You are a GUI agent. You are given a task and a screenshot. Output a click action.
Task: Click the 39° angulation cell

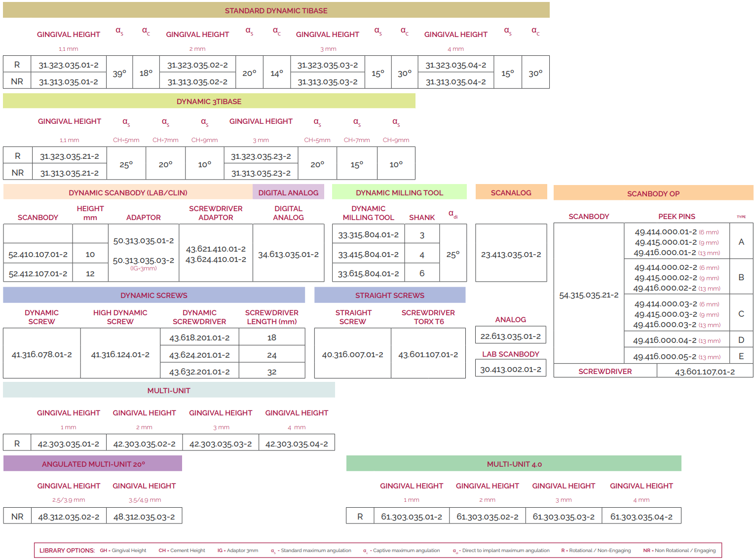click(119, 74)
